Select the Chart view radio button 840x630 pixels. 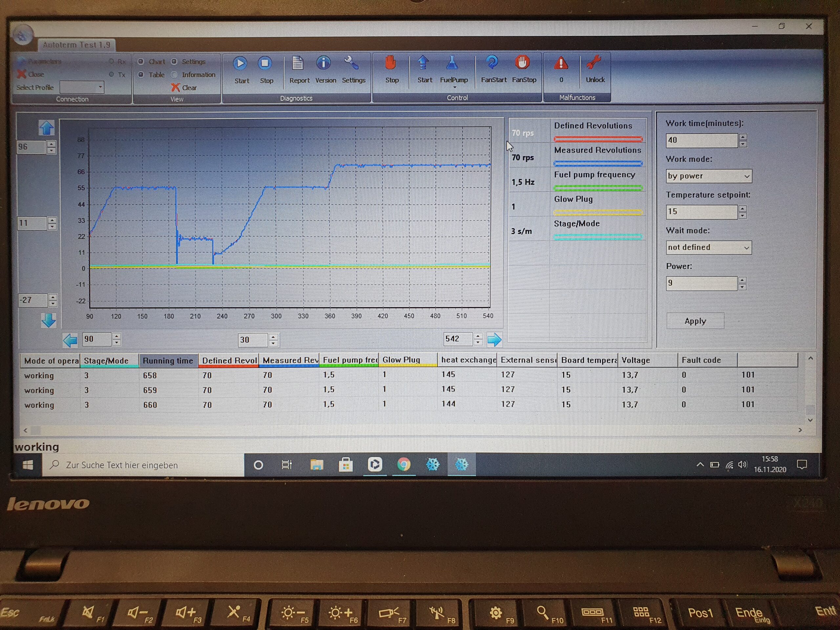[x=141, y=61]
